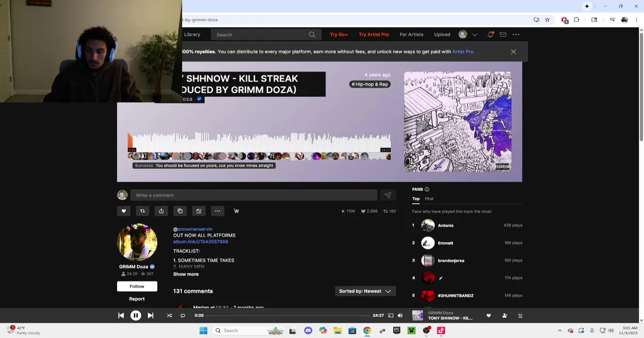Toggle repeat in the player bar
This screenshot has width=644, height=338.
tap(183, 315)
